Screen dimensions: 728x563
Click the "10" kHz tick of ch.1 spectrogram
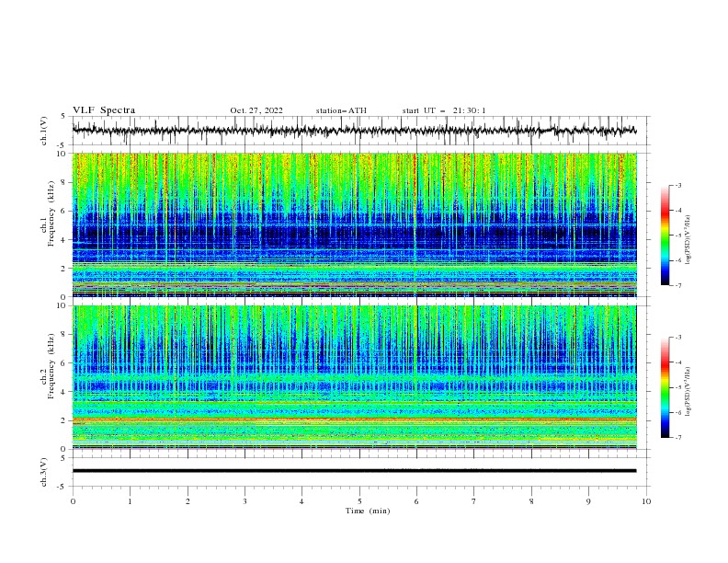click(63, 154)
